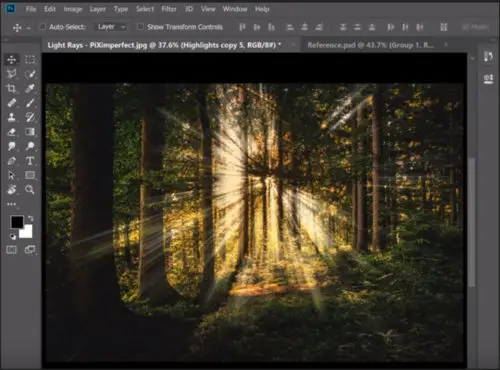Enable Show Transform Controls checkbox
The height and width of the screenshot is (370, 500).
(x=141, y=27)
